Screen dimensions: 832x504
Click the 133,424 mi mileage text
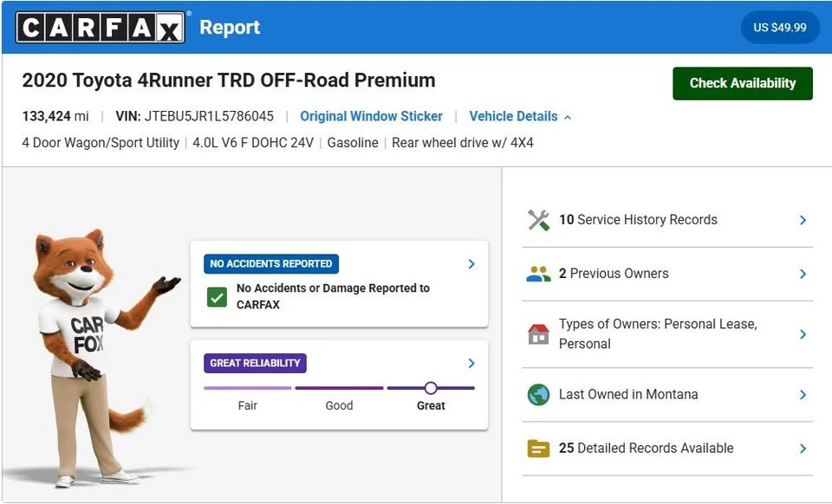point(55,116)
